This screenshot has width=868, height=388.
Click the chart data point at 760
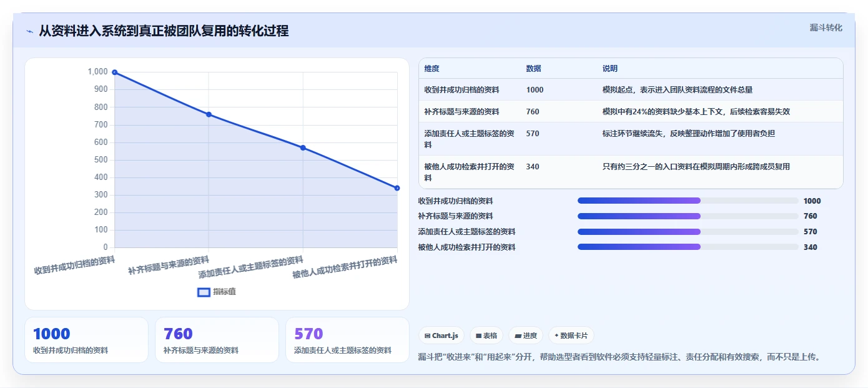pyautogui.click(x=209, y=114)
